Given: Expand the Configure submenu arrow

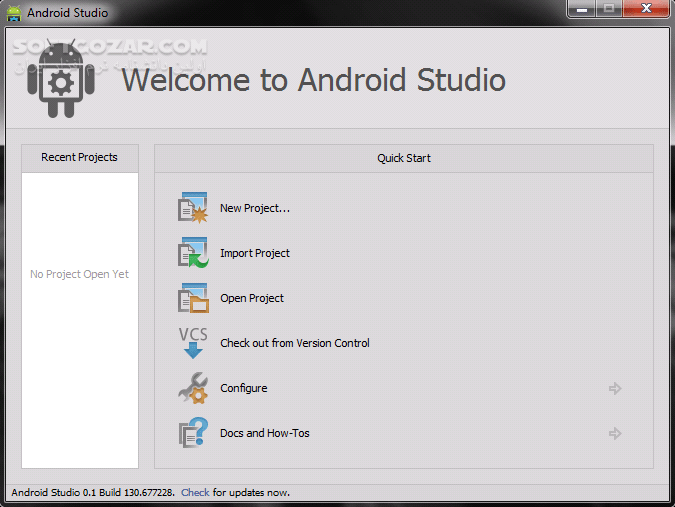Looking at the screenshot, I should click(615, 388).
